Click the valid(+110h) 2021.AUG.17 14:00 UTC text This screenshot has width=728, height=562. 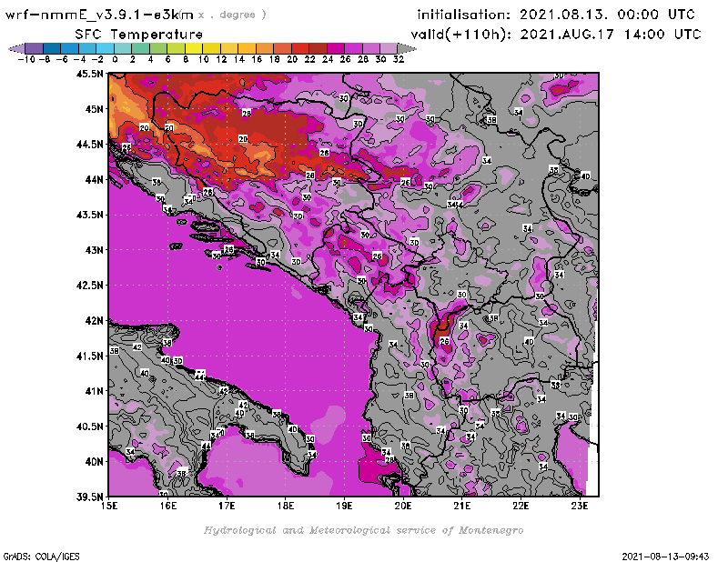coord(556,35)
